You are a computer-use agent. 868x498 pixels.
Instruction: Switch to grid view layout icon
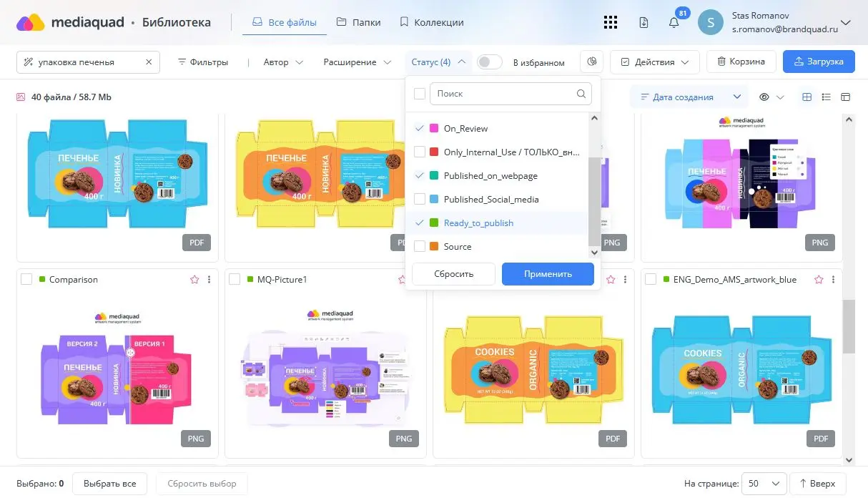point(807,97)
